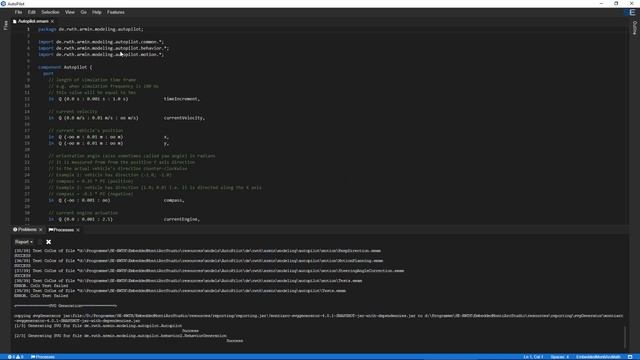The image size is (640, 360).
Task: Click the Ln 1, Col 1 cursor position
Action: [x=533, y=357]
